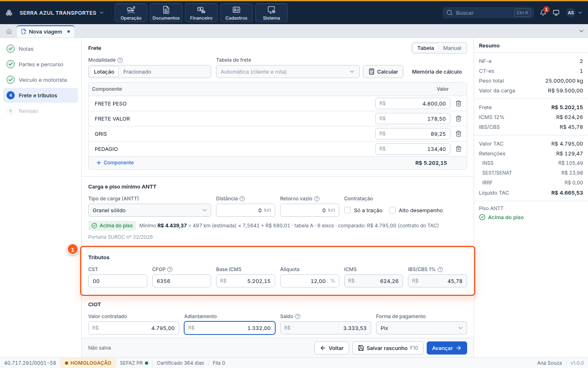Viewport: 588px width, 368px height.
Task: Add a new Componente
Action: [x=115, y=163]
